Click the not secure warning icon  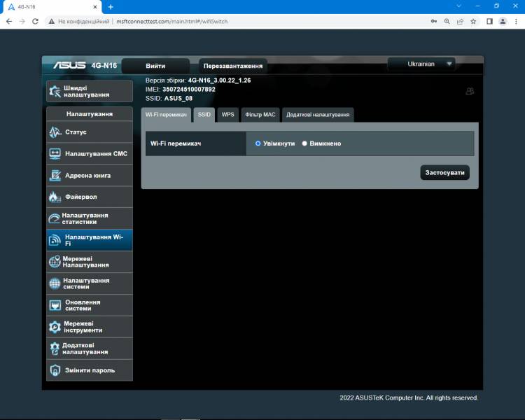click(52, 22)
